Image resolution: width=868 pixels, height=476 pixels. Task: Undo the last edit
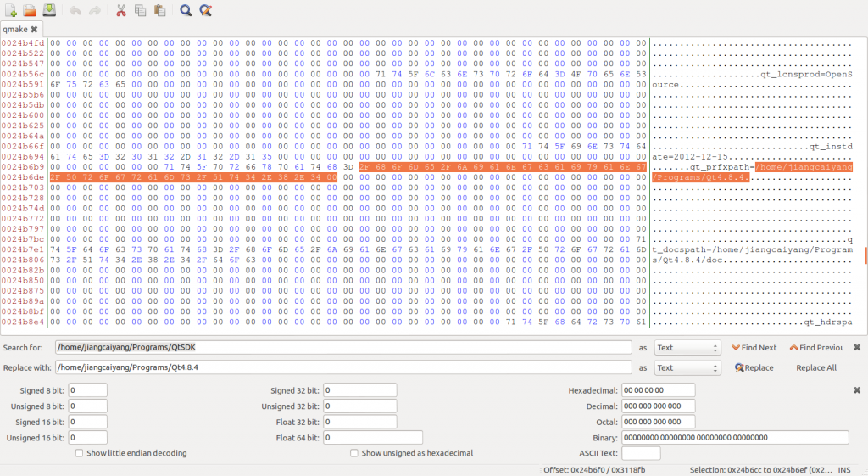[75, 10]
